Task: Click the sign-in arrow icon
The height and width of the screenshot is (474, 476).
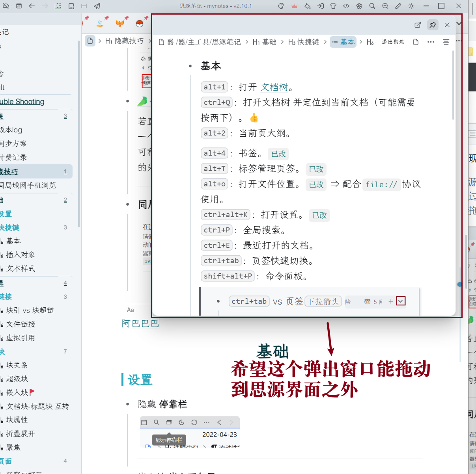Action: (x=320, y=6)
